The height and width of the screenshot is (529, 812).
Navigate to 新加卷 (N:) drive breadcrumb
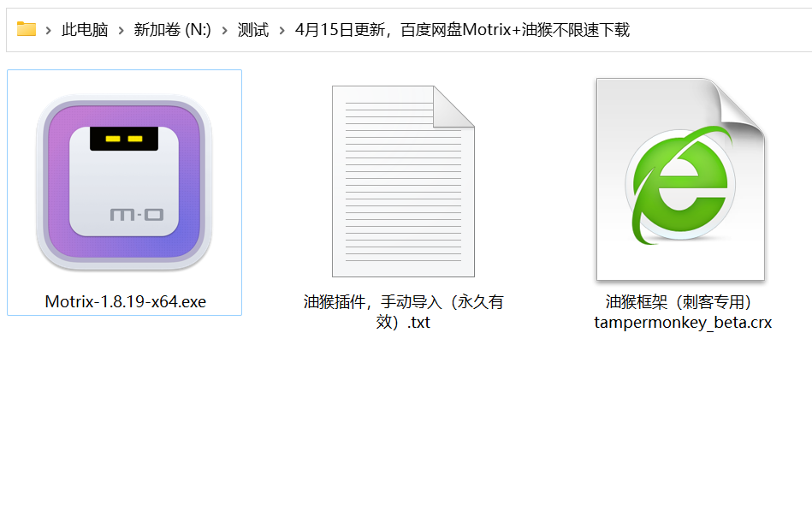[x=173, y=30]
